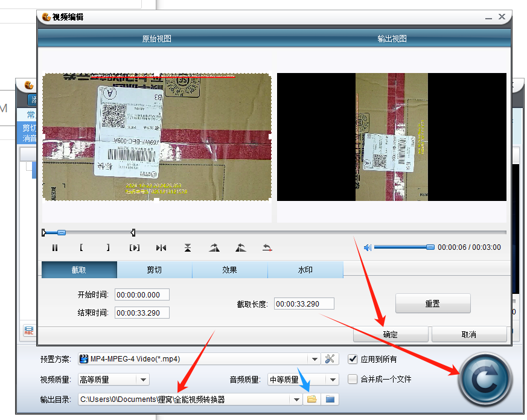This screenshot has height=420, width=527.
Task: Rotate the video counterclockwise icon
Action: 241,248
